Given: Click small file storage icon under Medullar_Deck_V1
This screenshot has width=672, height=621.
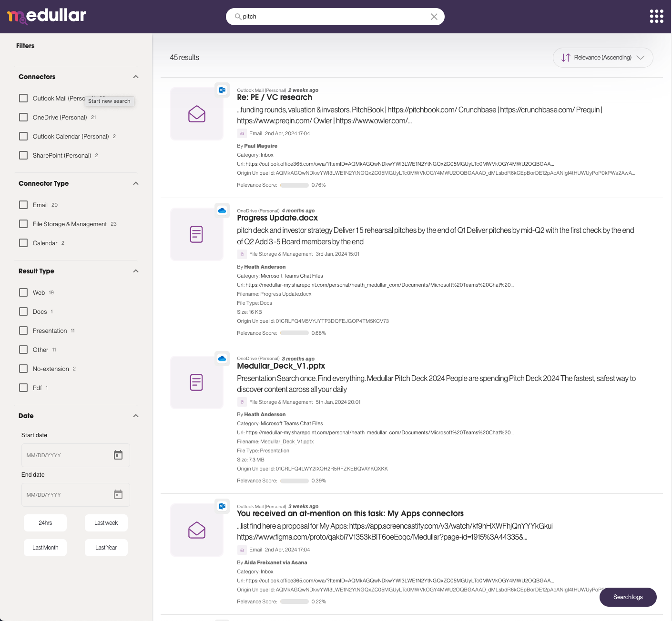Looking at the screenshot, I should [242, 402].
